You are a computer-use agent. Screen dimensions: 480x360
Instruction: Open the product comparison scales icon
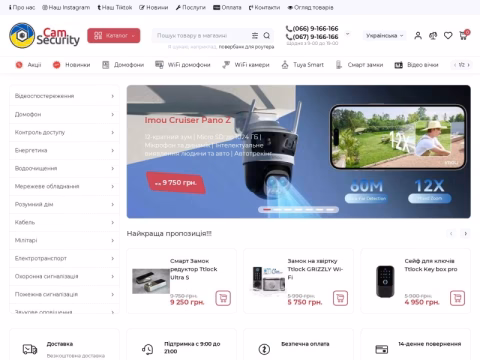click(433, 35)
